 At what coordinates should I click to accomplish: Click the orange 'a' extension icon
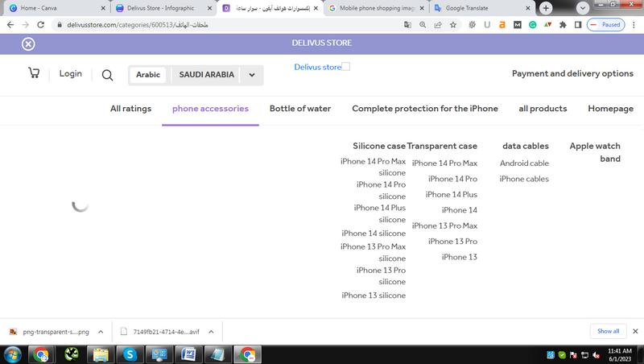[x=502, y=25]
